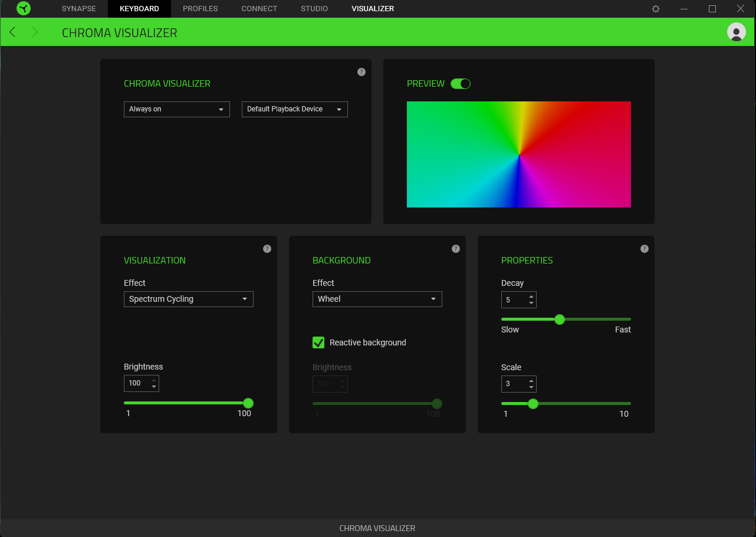Image resolution: width=756 pixels, height=537 pixels.
Task: Open the user account avatar
Action: (x=737, y=32)
